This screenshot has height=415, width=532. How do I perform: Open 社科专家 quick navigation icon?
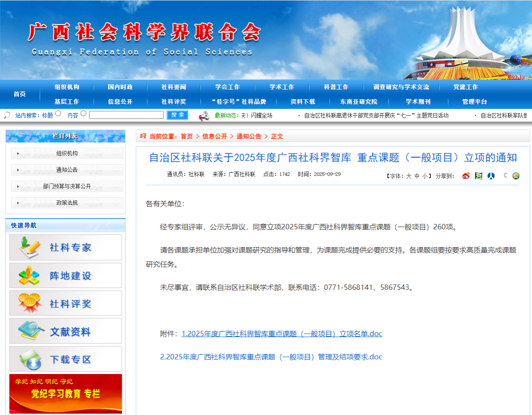click(x=65, y=248)
